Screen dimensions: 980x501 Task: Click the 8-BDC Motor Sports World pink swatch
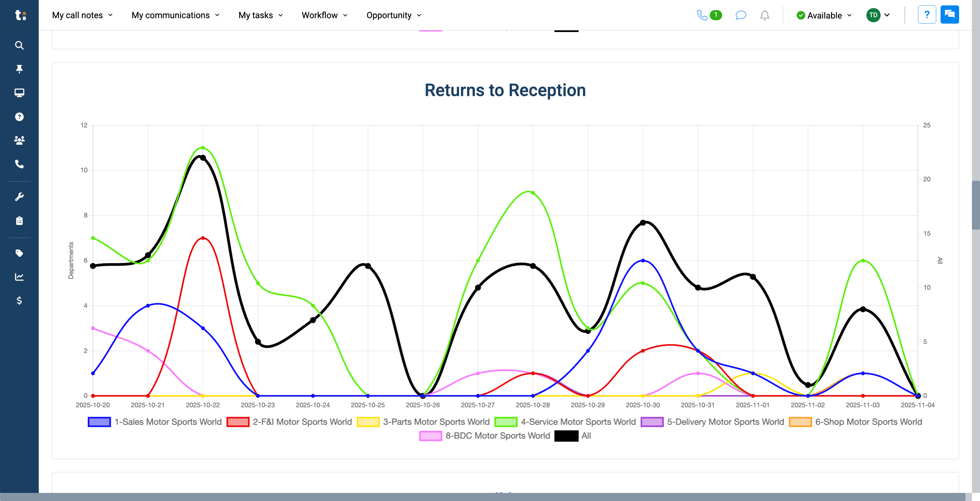(x=430, y=436)
